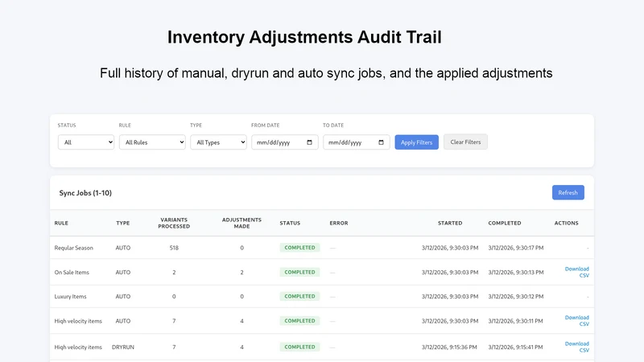
Task: Download CSV for High velocity items AUTO job
Action: tap(577, 320)
